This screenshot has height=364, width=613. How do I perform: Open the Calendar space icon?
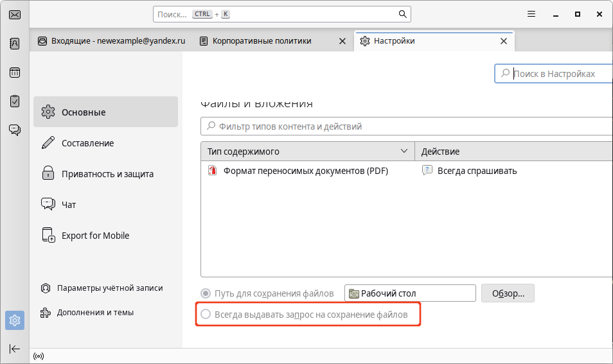point(14,73)
